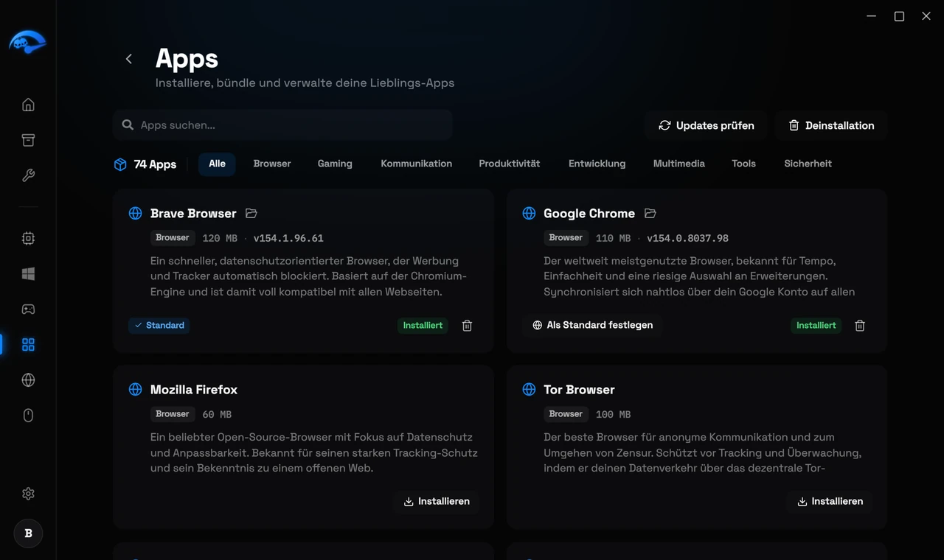
Task: Open Brave Browser install folder icon
Action: click(251, 214)
